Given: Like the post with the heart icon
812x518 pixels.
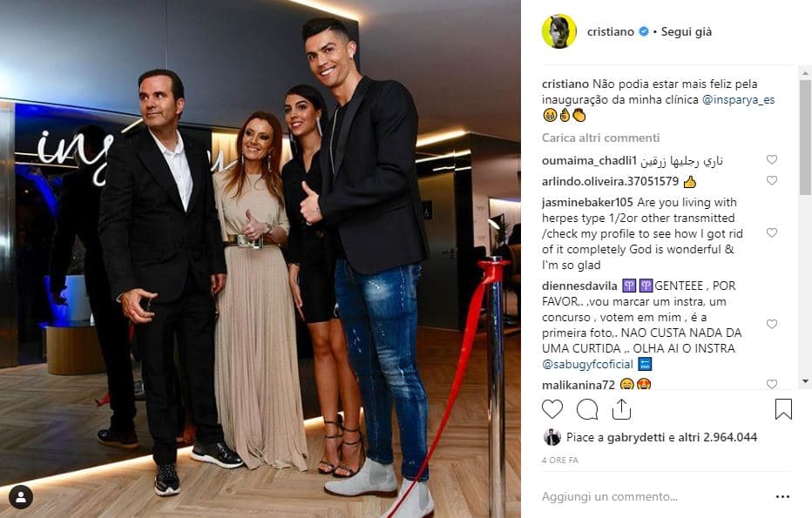Looking at the screenshot, I should click(x=552, y=409).
